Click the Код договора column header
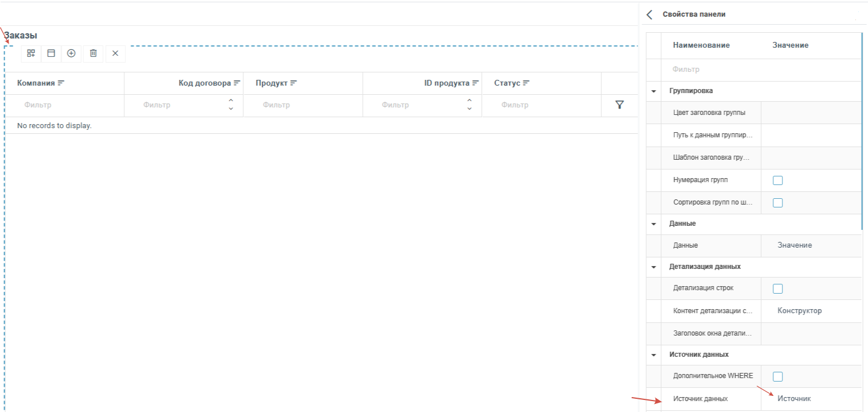The height and width of the screenshot is (412, 868). [x=204, y=83]
